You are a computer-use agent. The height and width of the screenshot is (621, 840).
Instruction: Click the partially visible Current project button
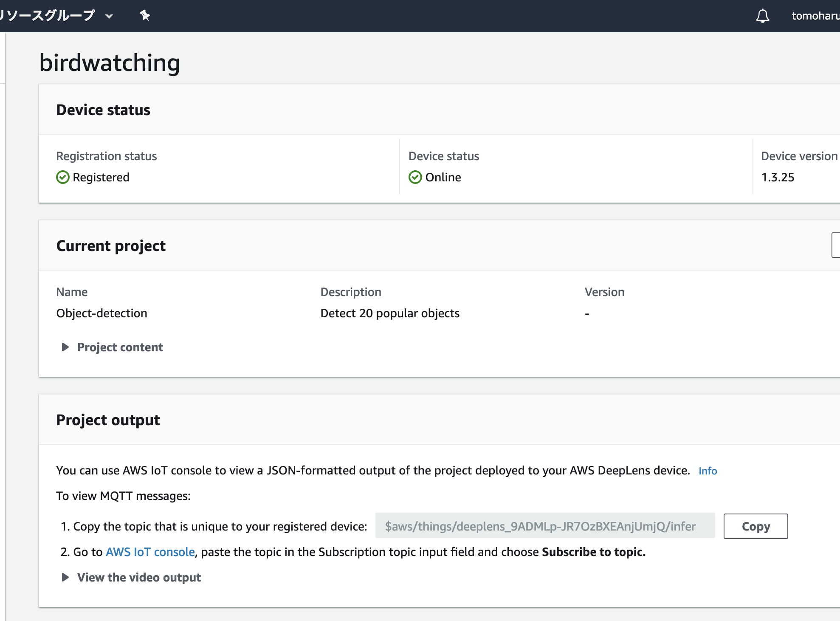click(x=835, y=245)
